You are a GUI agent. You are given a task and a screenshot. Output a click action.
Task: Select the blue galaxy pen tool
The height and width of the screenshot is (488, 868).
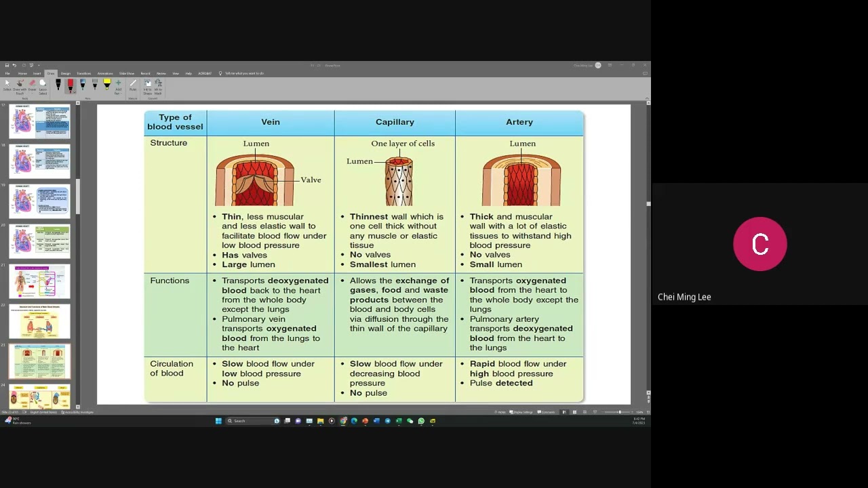(x=83, y=84)
